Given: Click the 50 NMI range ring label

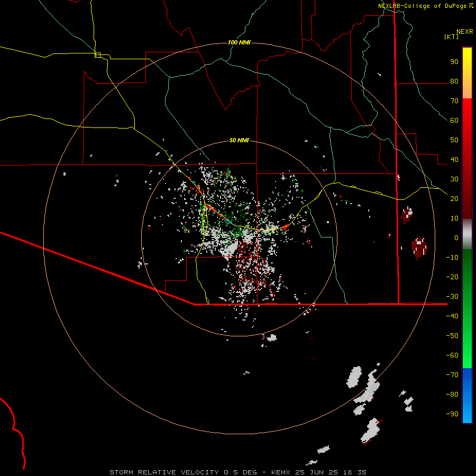Looking at the screenshot, I should (239, 140).
